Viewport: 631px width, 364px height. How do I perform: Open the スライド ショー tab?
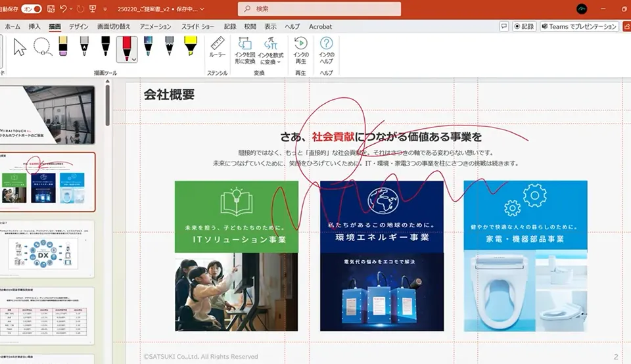point(198,26)
